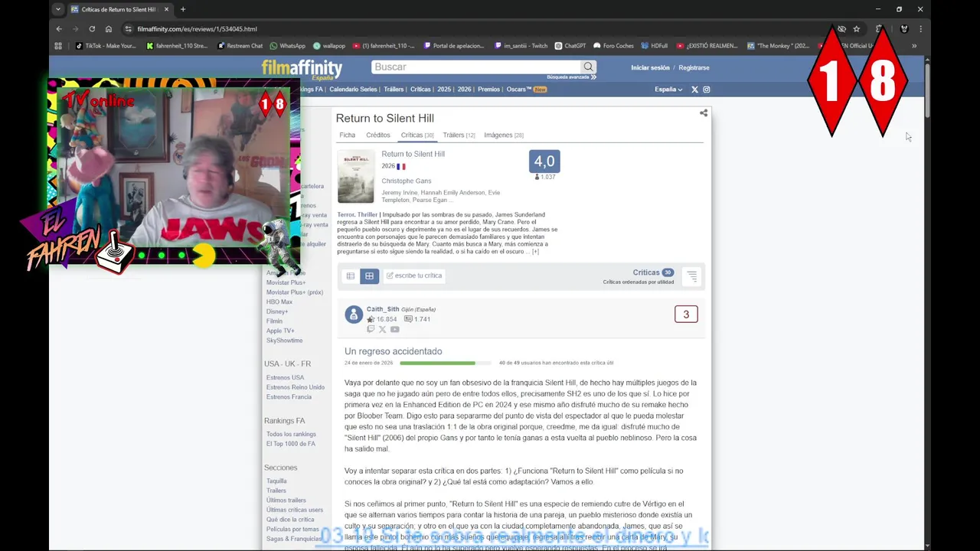980x551 pixels.
Task: Open Búsqueda avanzada link
Action: (571, 77)
